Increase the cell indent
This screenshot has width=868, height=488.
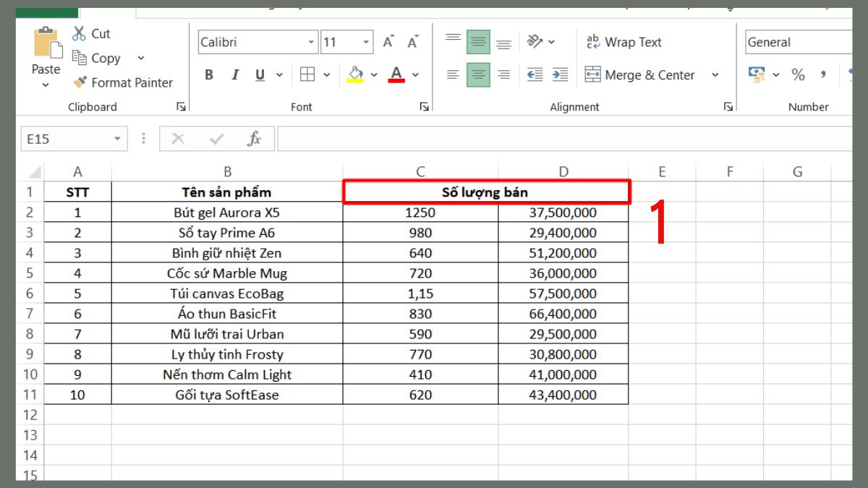[x=559, y=74]
